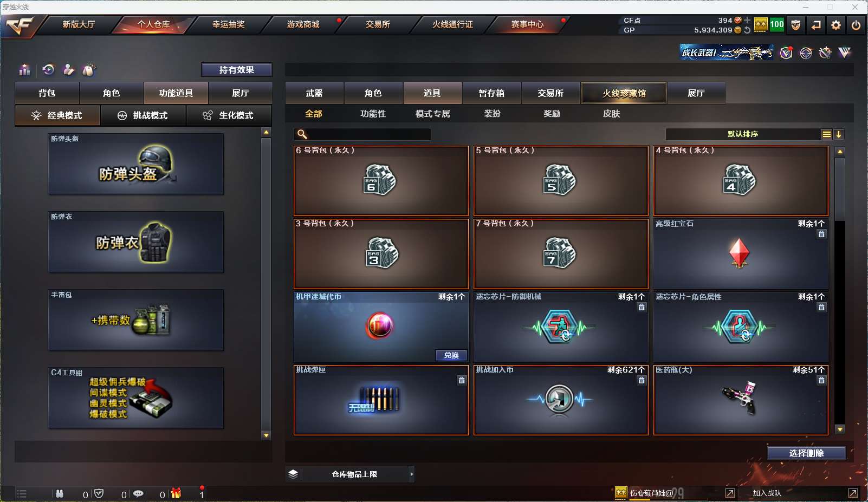Toggle the sort direction arrow button
The height and width of the screenshot is (502, 868).
coord(839,134)
